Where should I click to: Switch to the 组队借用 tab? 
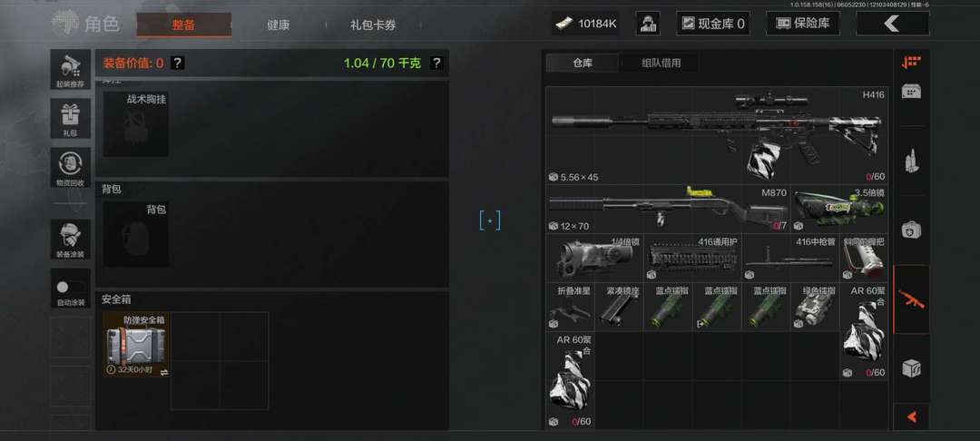pos(661,63)
